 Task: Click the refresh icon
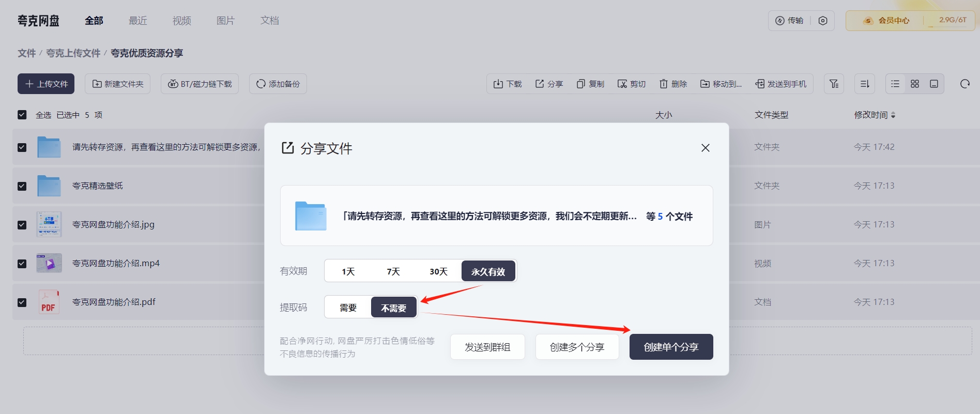click(965, 84)
